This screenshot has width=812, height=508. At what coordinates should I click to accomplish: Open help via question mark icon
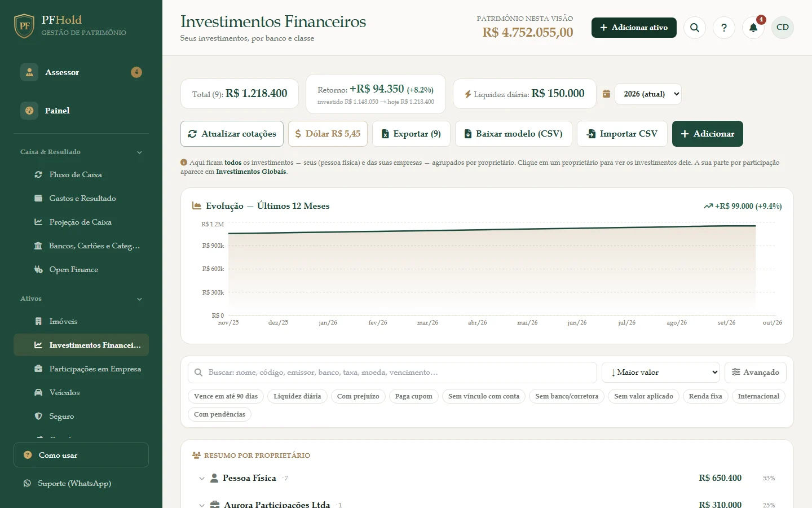724,28
